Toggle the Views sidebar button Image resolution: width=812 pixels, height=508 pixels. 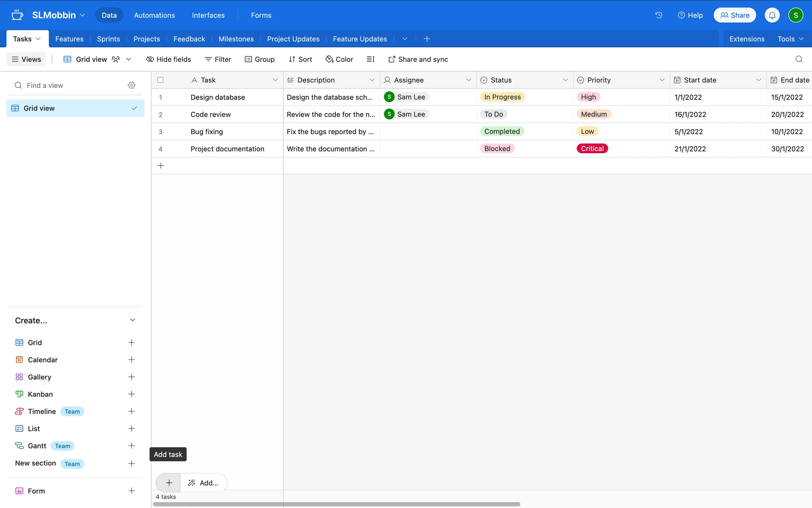pyautogui.click(x=26, y=59)
